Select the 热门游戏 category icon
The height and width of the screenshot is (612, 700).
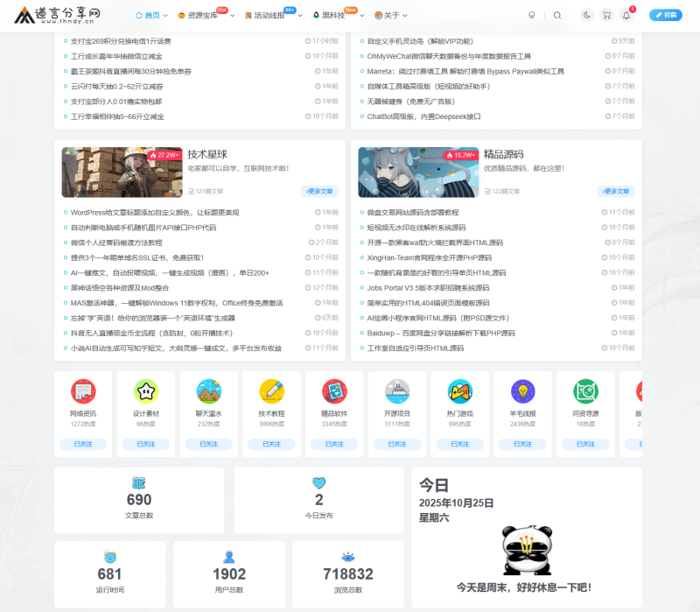coord(461,389)
